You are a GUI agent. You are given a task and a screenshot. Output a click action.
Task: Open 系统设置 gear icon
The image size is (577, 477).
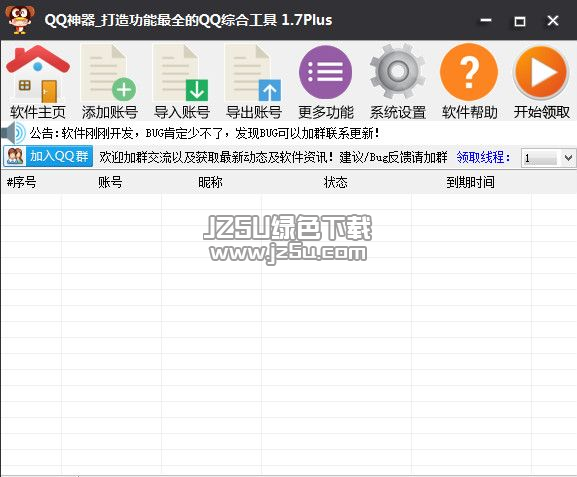pos(397,71)
